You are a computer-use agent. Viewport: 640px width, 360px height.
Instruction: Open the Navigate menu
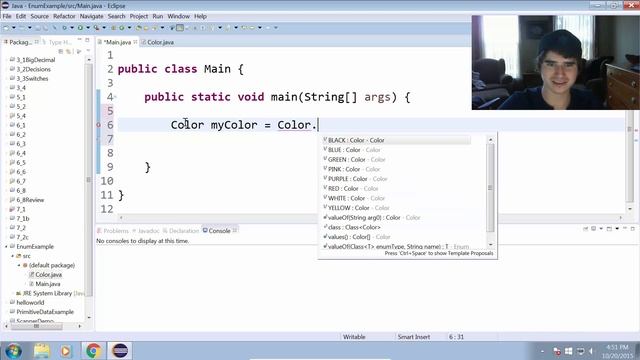[91, 16]
